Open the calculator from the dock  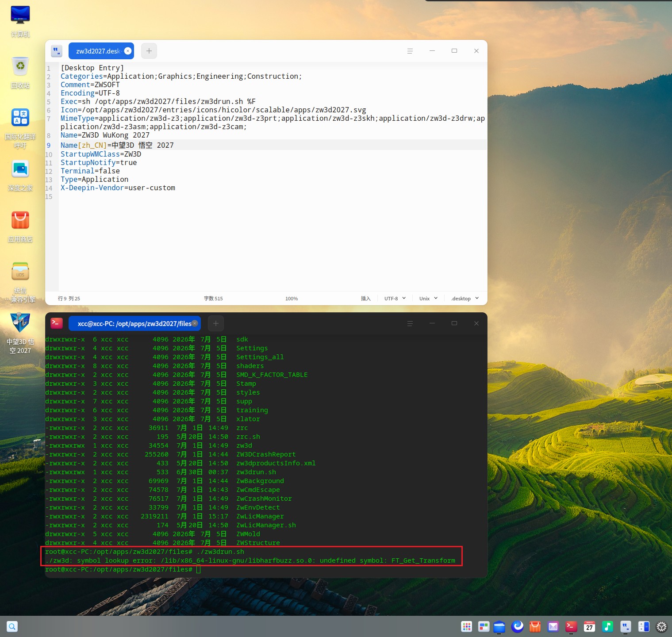pyautogui.click(x=644, y=626)
